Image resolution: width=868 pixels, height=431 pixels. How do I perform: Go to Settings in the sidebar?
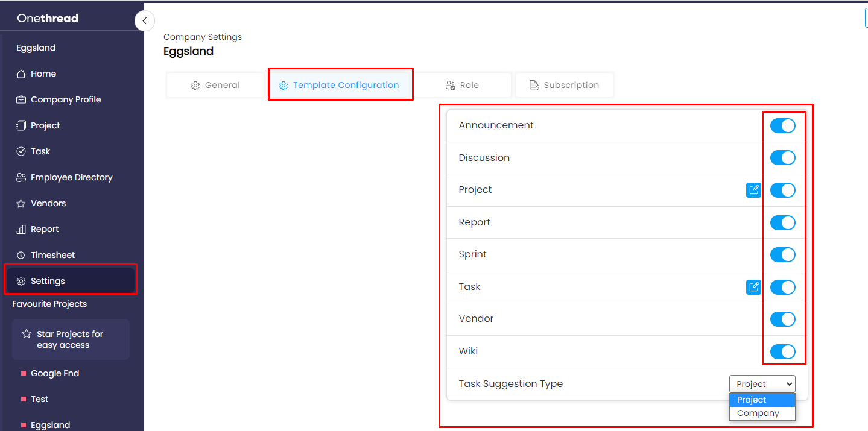coord(48,282)
